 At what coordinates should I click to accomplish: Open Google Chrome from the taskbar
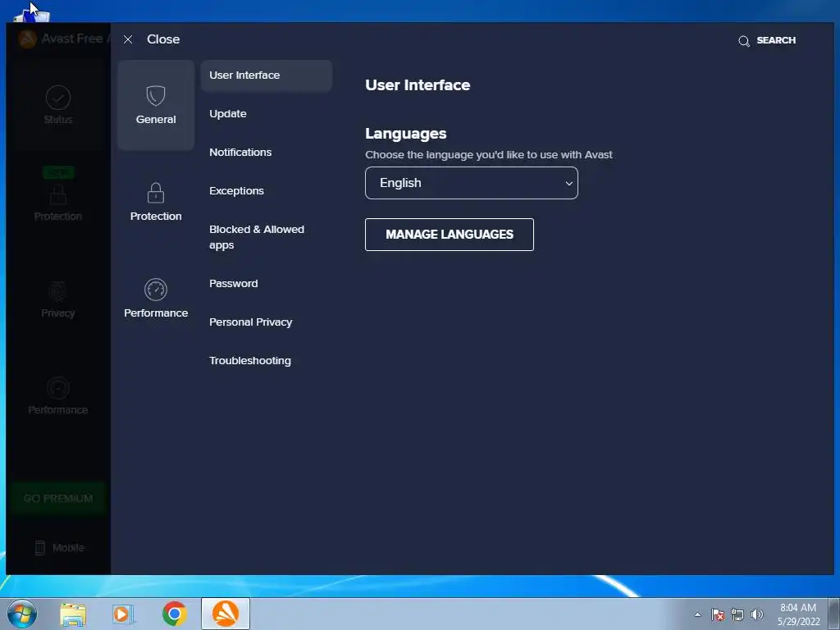174,614
